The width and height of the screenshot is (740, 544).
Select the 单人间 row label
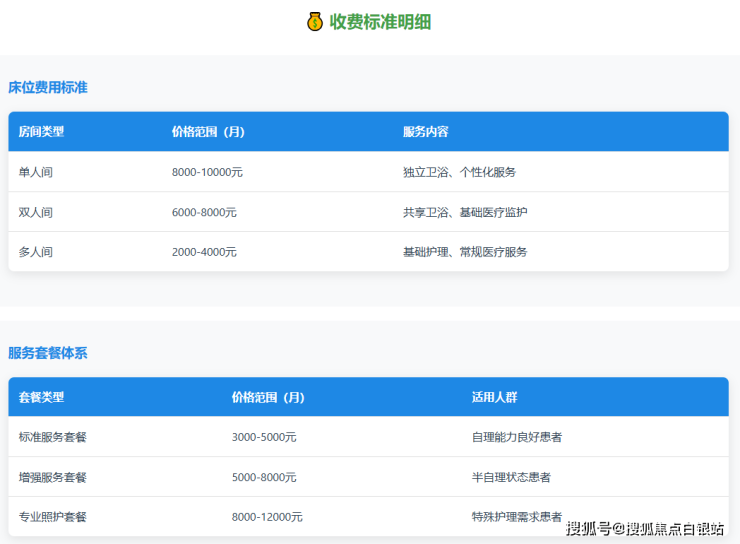(x=36, y=172)
